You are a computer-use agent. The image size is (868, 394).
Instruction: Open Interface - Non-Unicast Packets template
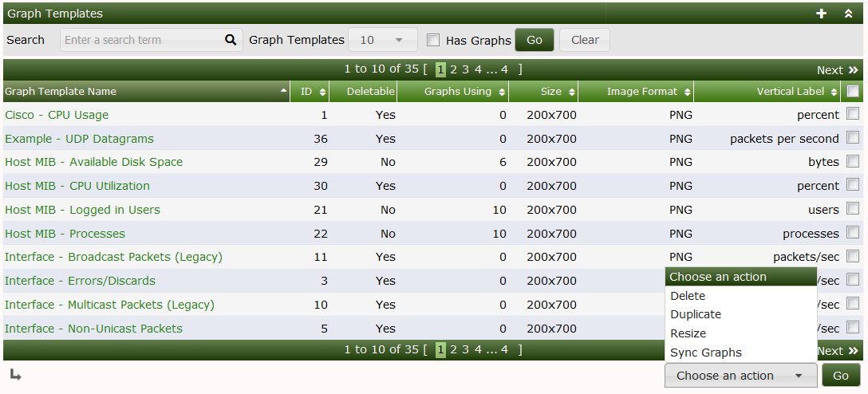coord(93,329)
